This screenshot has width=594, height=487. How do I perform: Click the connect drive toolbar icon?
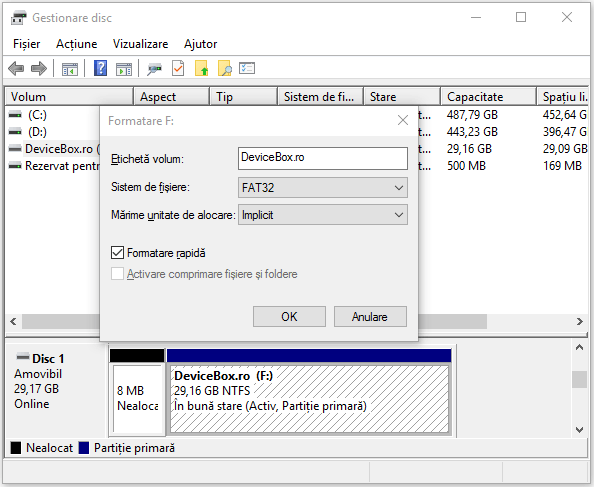(154, 69)
